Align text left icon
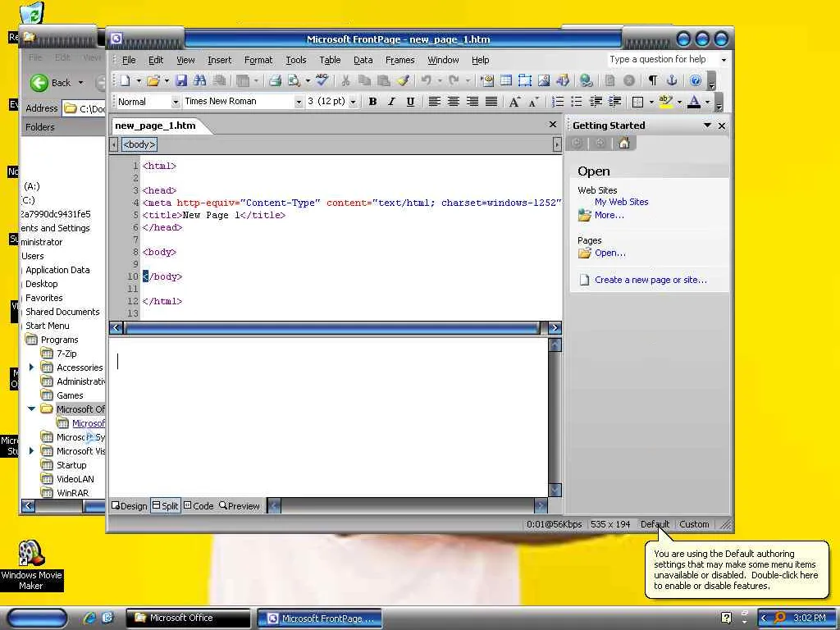The width and height of the screenshot is (840, 630). 435,101
